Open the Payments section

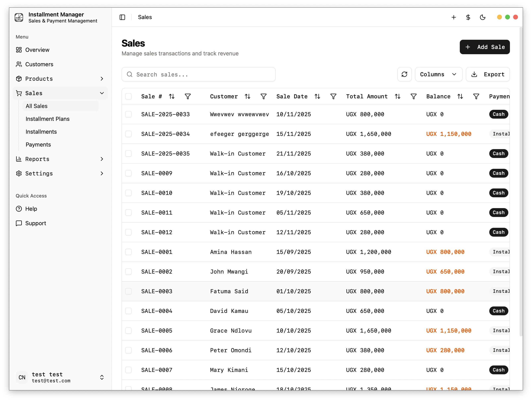click(38, 144)
